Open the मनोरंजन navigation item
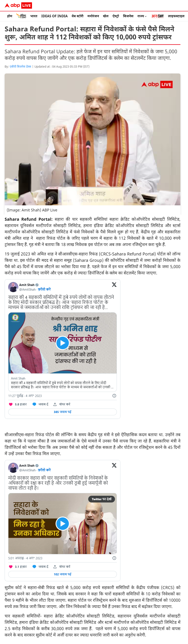 click(x=93, y=16)
